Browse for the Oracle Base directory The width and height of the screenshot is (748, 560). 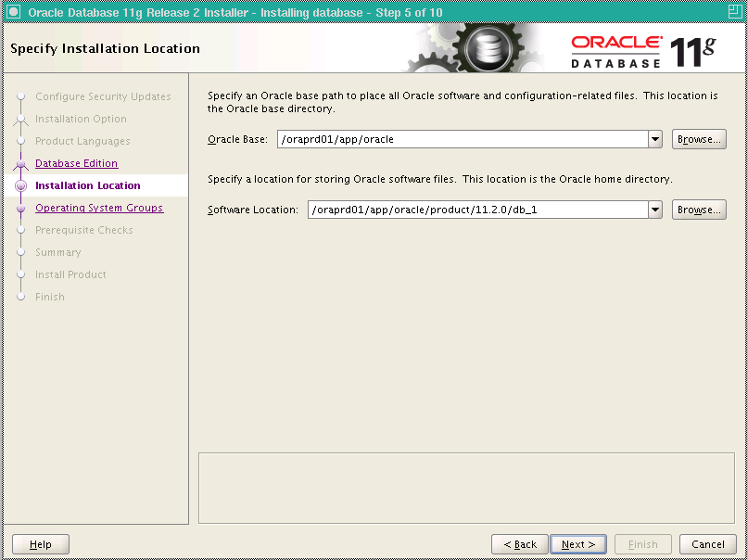699,139
